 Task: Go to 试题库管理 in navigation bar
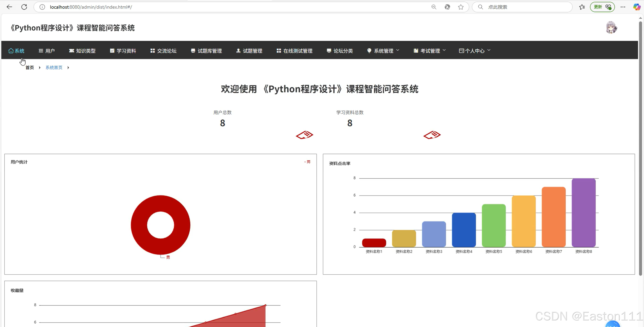[x=206, y=51]
